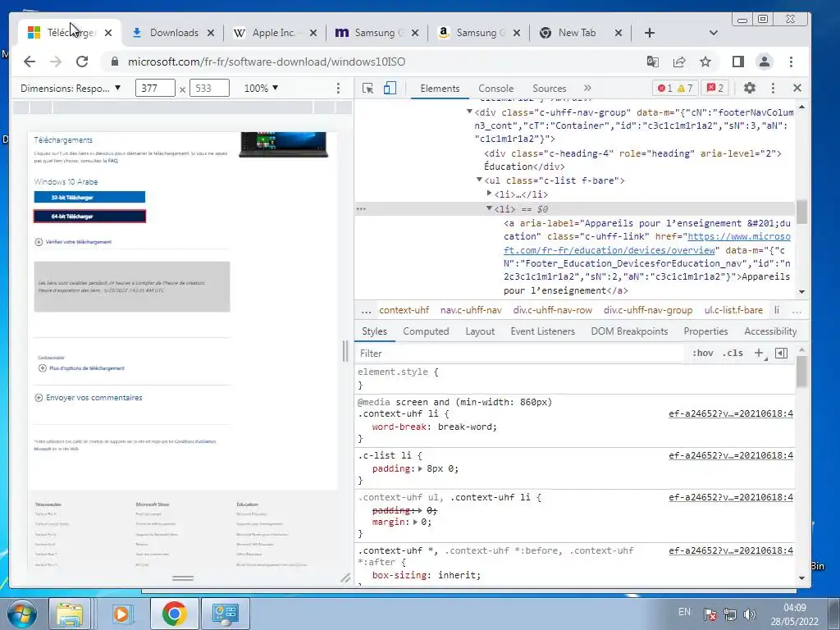This screenshot has height=630, width=840.
Task: Open Chrome profile avatar
Action: (x=765, y=62)
